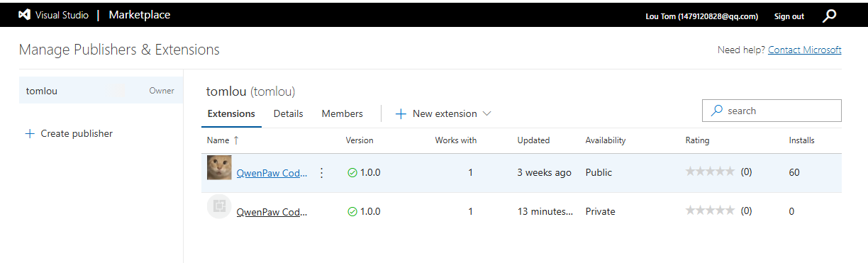Focus the extensions search input field
The width and height of the screenshot is (868, 263).
(x=772, y=111)
